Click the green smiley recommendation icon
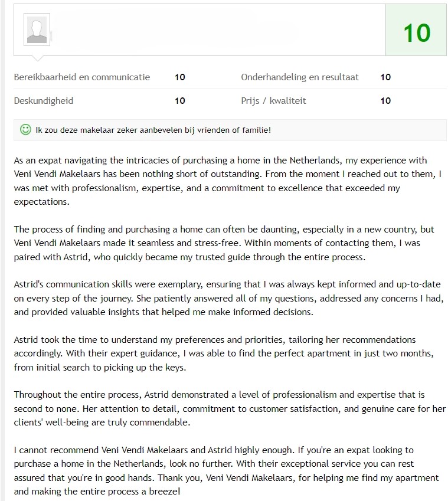448x501 pixels. (25, 129)
